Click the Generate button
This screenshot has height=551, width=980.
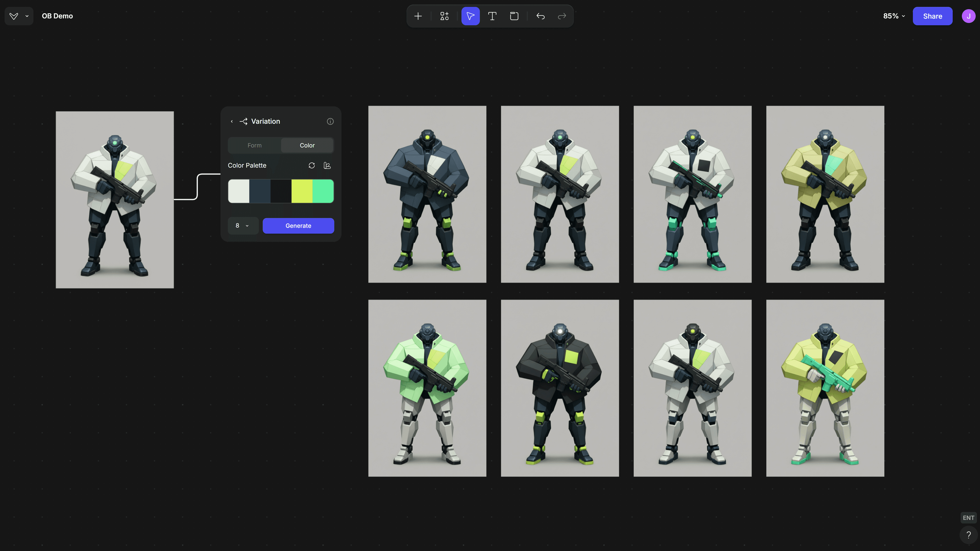(298, 226)
